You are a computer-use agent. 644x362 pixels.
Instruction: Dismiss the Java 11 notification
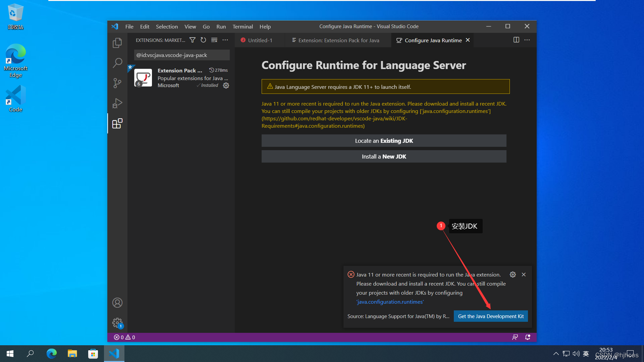pyautogui.click(x=524, y=275)
